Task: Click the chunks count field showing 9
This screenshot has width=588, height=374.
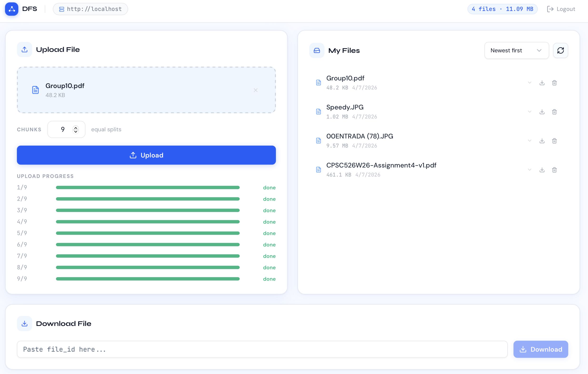Action: pyautogui.click(x=66, y=130)
